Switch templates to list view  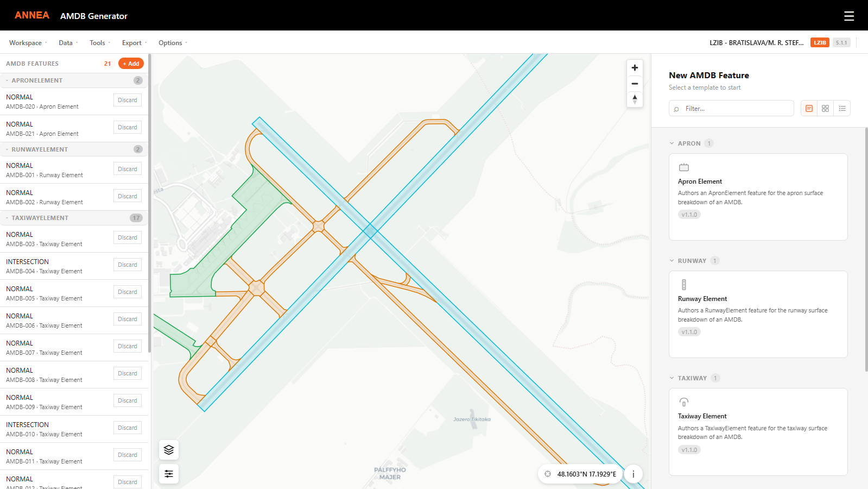pyautogui.click(x=842, y=109)
